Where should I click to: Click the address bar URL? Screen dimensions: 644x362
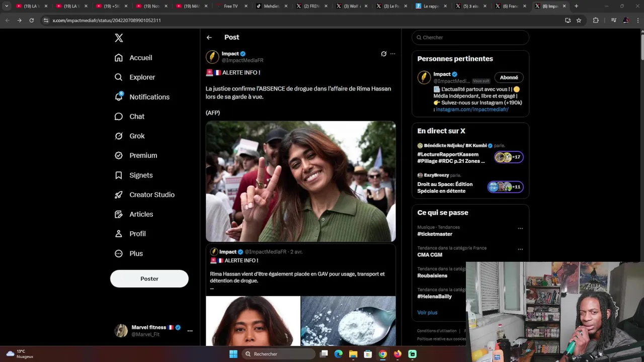pyautogui.click(x=107, y=20)
